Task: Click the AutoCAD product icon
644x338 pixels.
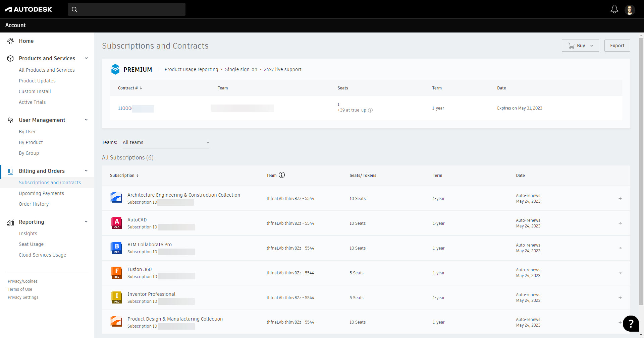Action: (x=116, y=223)
